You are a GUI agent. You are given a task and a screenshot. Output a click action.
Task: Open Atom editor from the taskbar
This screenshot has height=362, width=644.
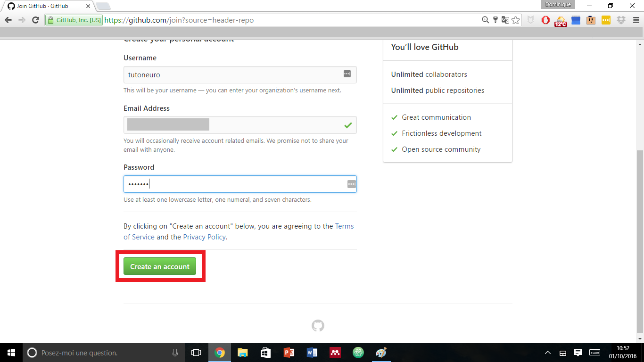pyautogui.click(x=358, y=353)
